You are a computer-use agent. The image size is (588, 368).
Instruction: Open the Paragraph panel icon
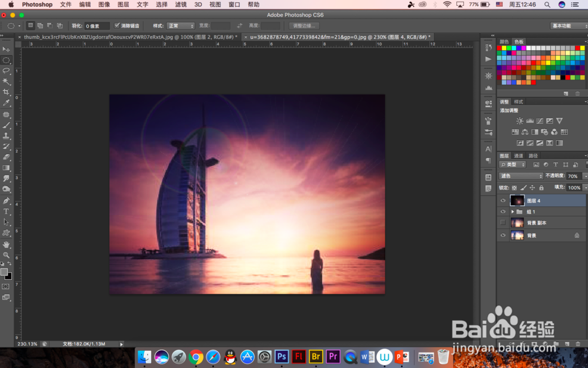pos(488,160)
